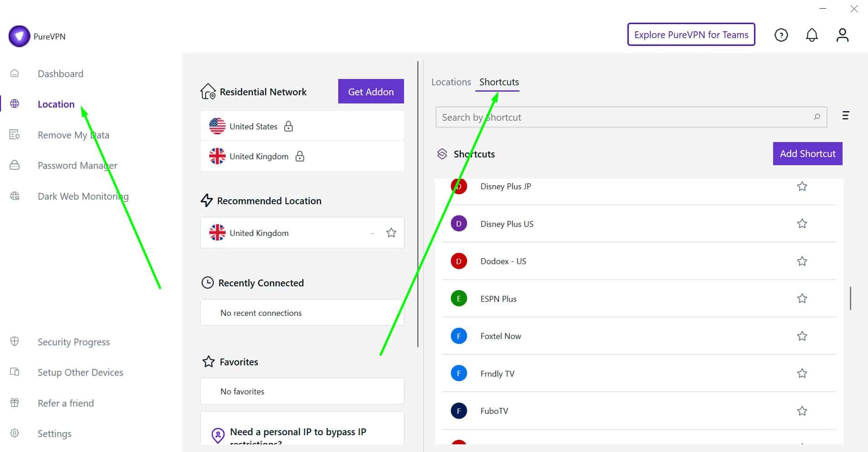This screenshot has width=868, height=452.
Task: Click the shortcuts list scrollbar thumb
Action: pyautogui.click(x=850, y=298)
